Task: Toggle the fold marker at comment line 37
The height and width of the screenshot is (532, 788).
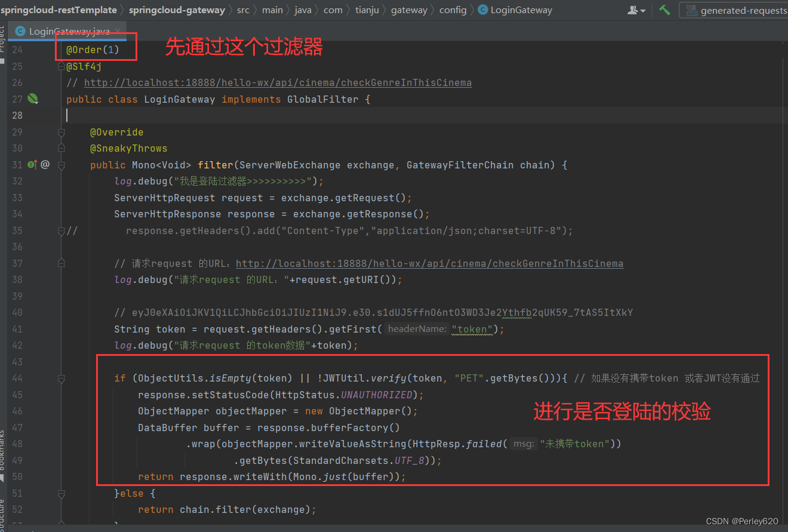Action: (61, 263)
